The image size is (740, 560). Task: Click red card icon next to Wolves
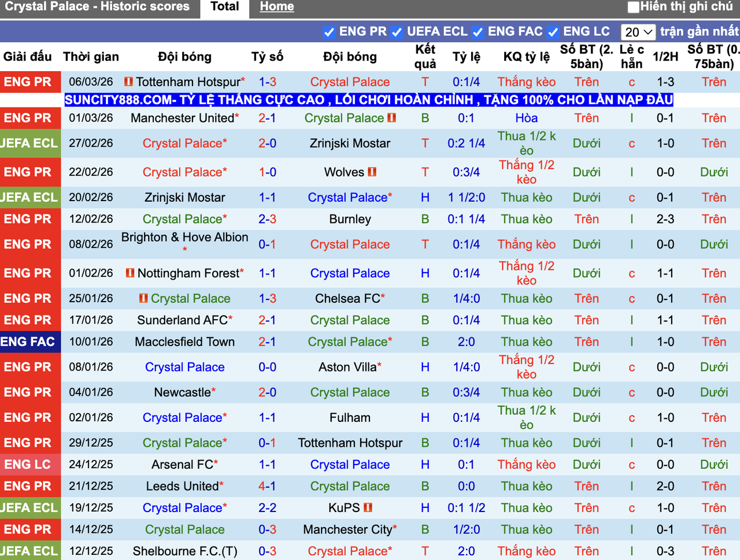[x=372, y=172]
